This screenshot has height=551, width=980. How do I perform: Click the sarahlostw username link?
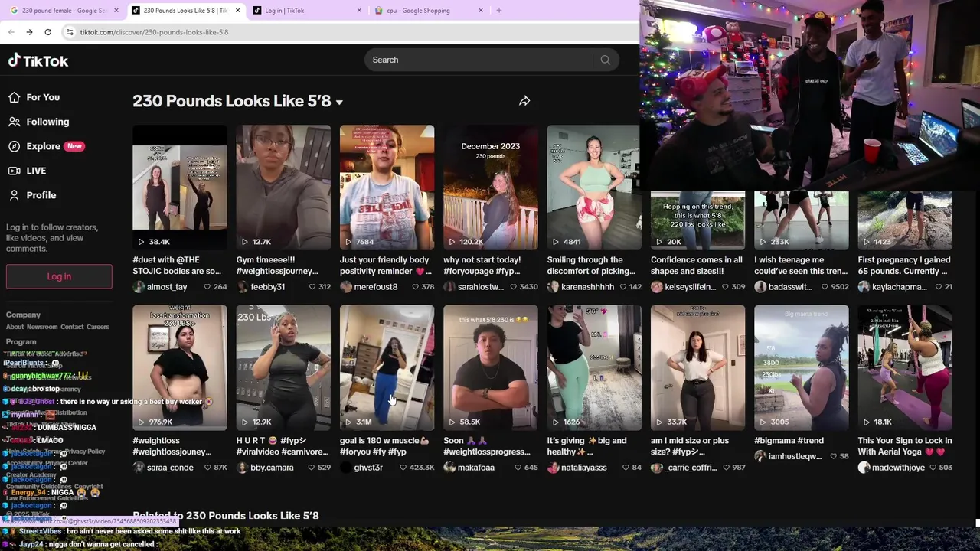(481, 287)
